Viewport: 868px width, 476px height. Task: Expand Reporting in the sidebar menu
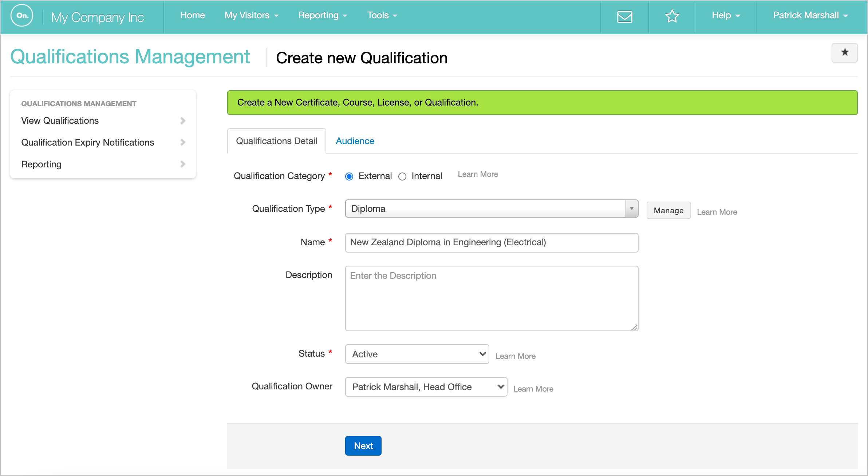(183, 164)
